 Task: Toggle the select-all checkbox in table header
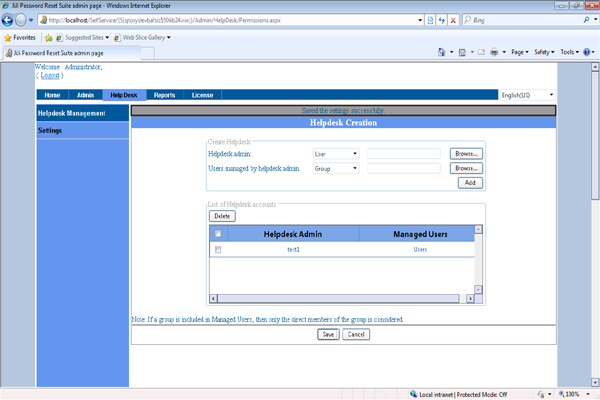click(218, 233)
